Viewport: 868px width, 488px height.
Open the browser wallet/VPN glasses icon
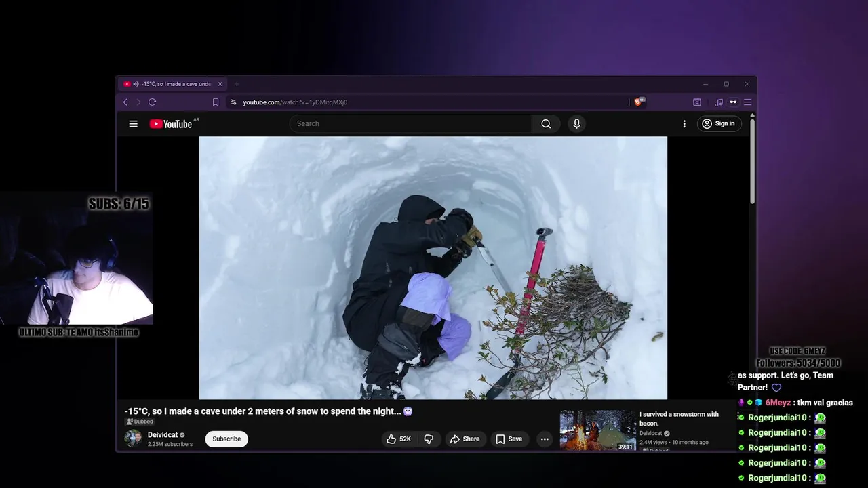(733, 102)
